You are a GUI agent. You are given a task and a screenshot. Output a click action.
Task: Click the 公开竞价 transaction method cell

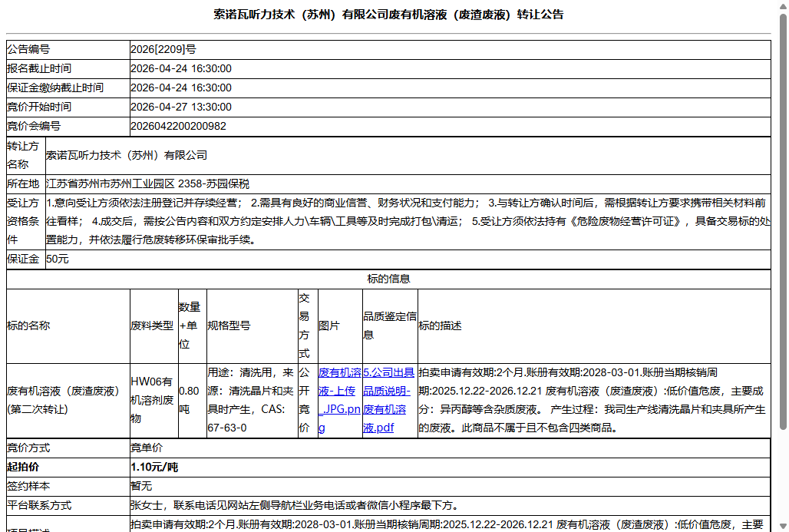(308, 400)
